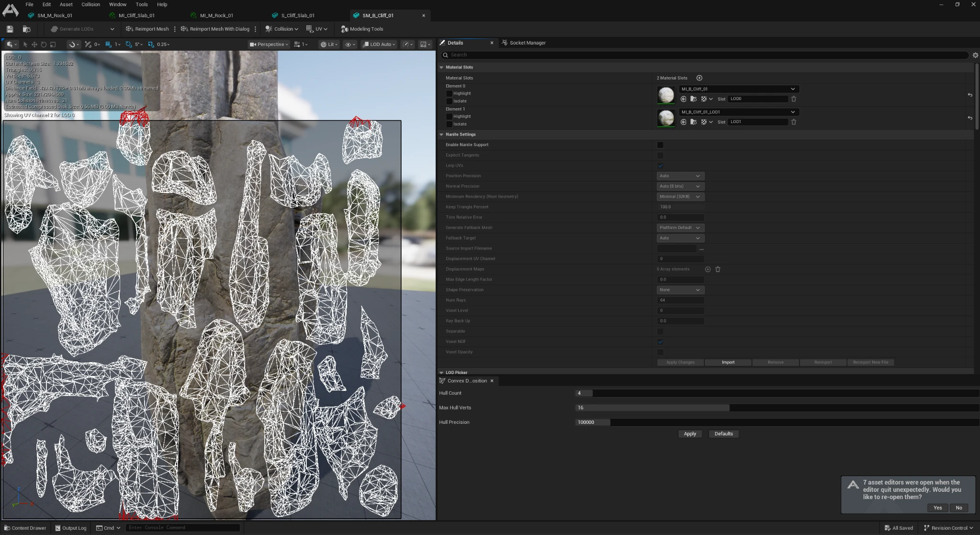Click the Defaults button
This screenshot has width=980, height=535.
click(x=723, y=434)
